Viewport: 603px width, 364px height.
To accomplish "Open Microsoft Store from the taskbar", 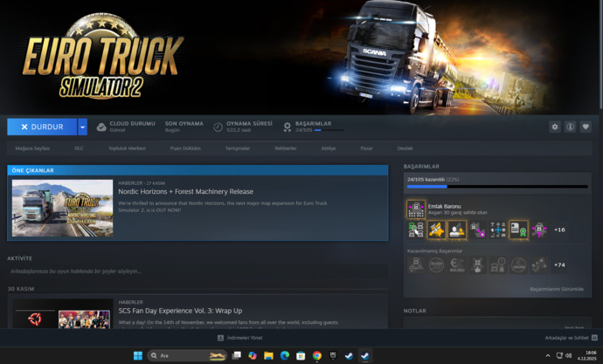I will [x=301, y=355].
